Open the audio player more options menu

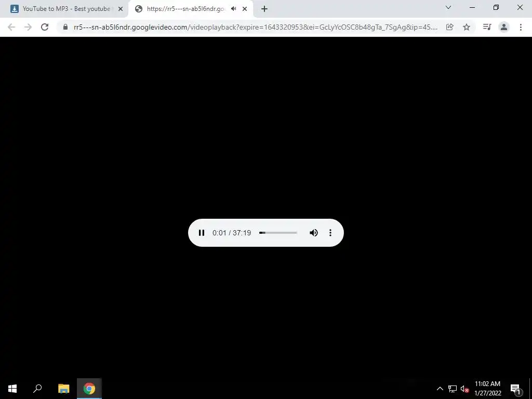coord(330,233)
